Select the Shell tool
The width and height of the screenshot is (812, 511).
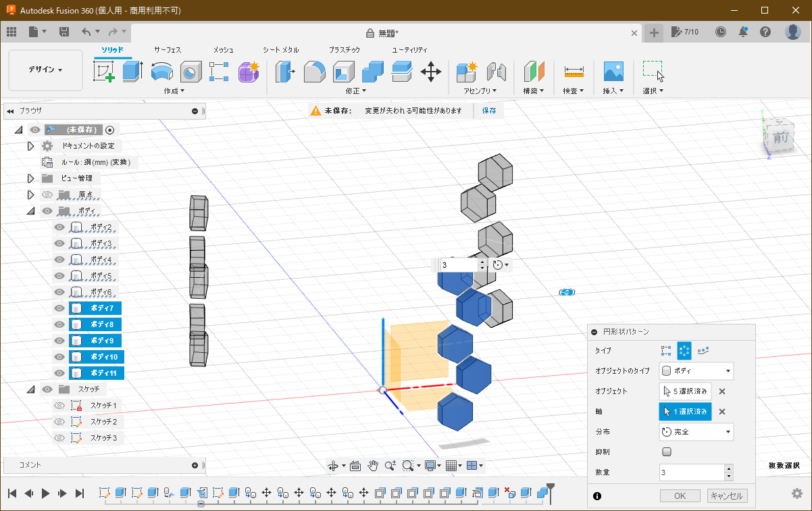pos(344,71)
